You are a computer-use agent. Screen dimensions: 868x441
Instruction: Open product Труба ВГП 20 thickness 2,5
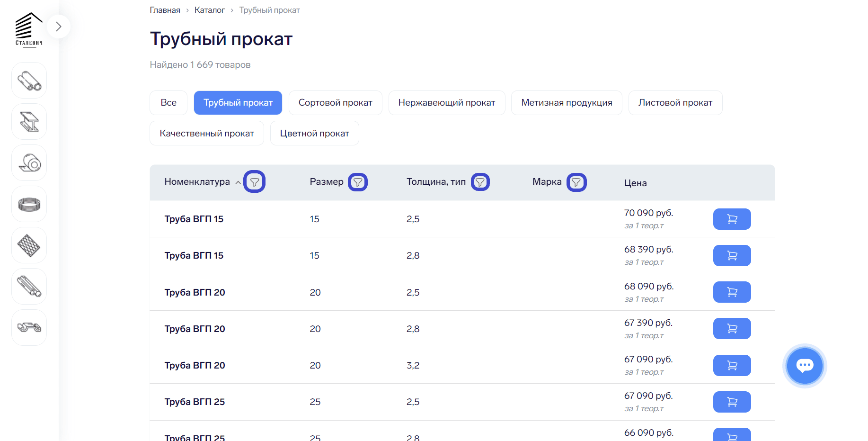point(195,292)
